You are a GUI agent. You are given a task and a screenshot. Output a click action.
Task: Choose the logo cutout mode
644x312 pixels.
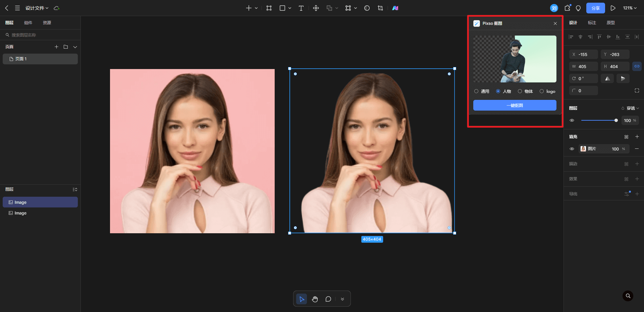[x=542, y=91]
